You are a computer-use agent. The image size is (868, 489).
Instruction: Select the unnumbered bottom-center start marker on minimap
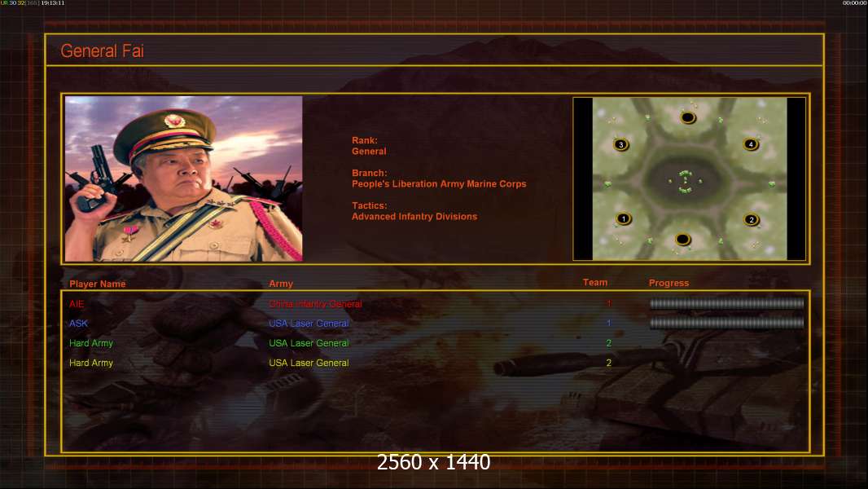click(x=682, y=240)
